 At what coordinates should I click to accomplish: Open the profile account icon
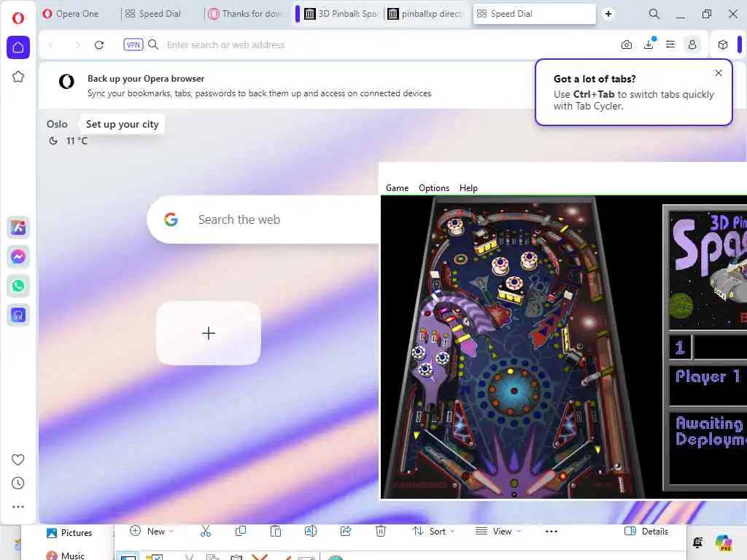pos(692,44)
